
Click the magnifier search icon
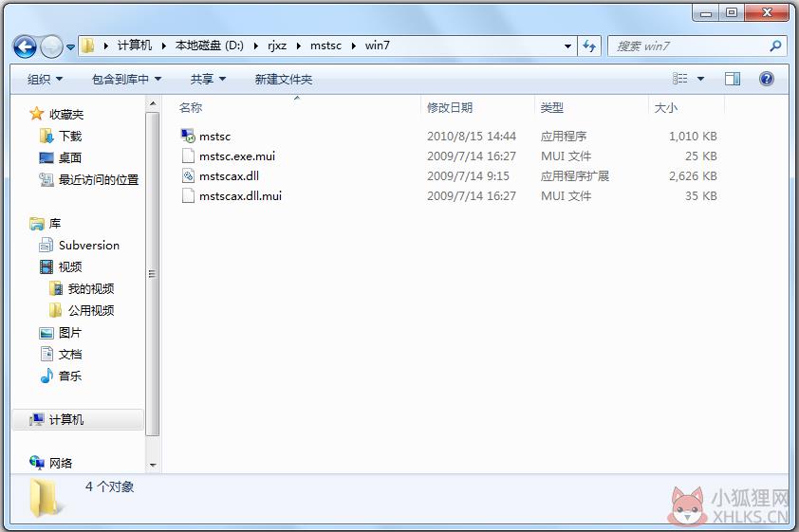775,46
